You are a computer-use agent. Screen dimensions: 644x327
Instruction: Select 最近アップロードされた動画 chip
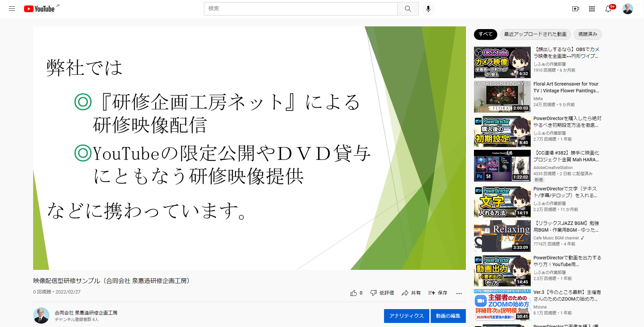(x=535, y=34)
